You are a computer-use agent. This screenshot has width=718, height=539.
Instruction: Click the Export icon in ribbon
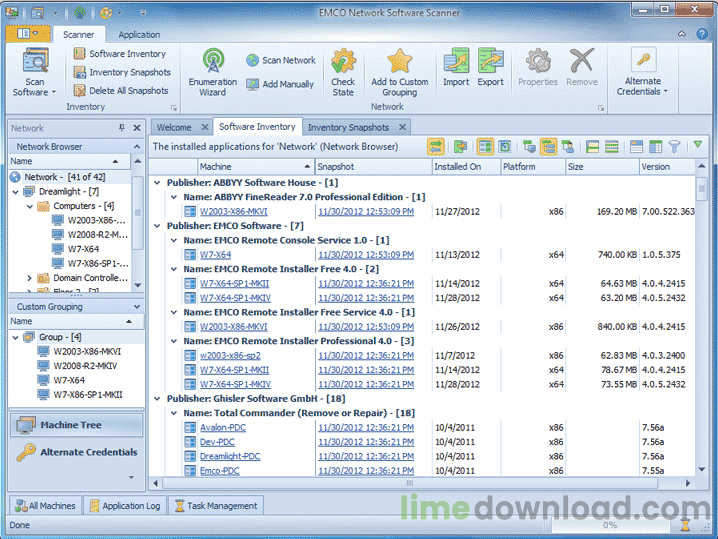(x=490, y=61)
